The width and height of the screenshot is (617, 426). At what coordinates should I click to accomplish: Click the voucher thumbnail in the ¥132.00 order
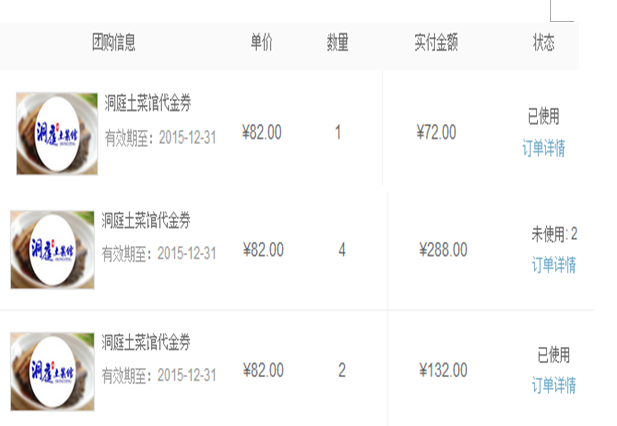(x=52, y=370)
